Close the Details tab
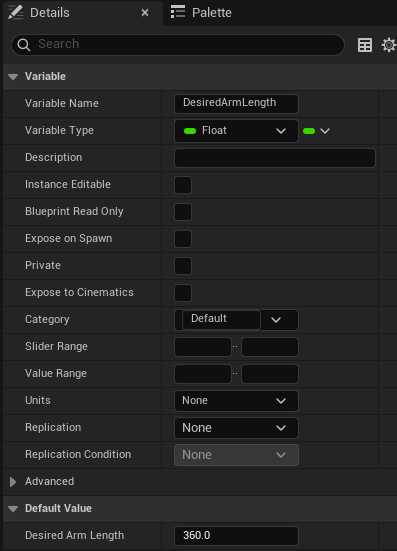 pos(145,13)
